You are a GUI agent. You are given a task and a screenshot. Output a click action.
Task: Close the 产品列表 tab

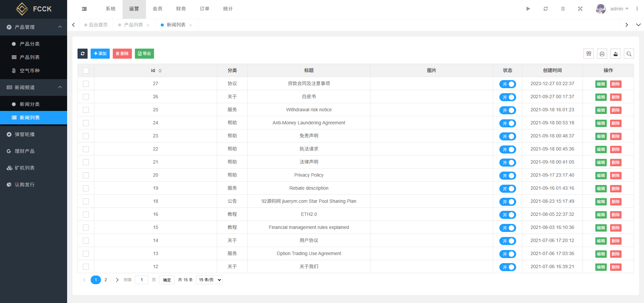(x=148, y=25)
